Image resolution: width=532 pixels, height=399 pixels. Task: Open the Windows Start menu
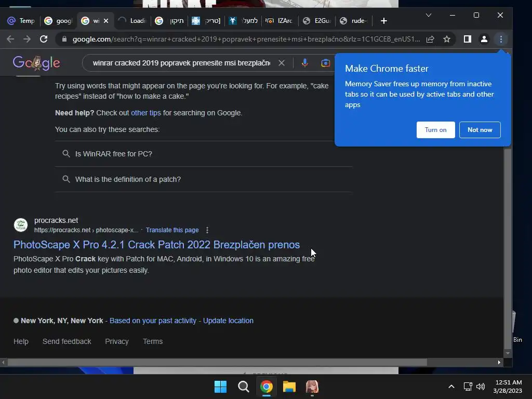coord(220,387)
